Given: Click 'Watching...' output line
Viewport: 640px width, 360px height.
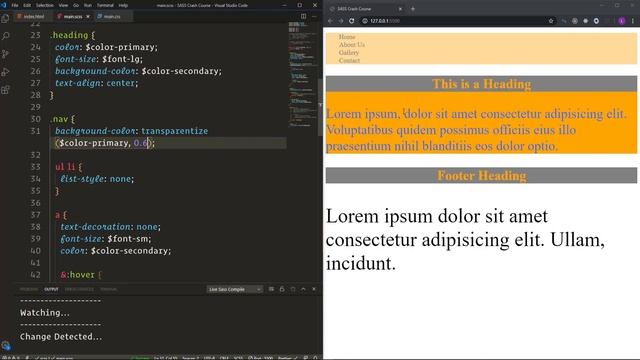Looking at the screenshot, I should pos(44,313).
